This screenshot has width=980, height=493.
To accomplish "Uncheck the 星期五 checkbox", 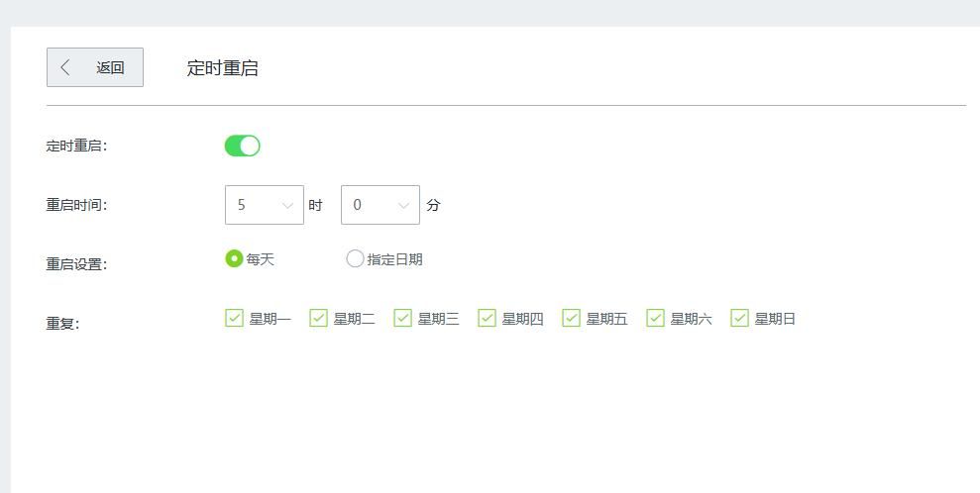I will pos(571,318).
